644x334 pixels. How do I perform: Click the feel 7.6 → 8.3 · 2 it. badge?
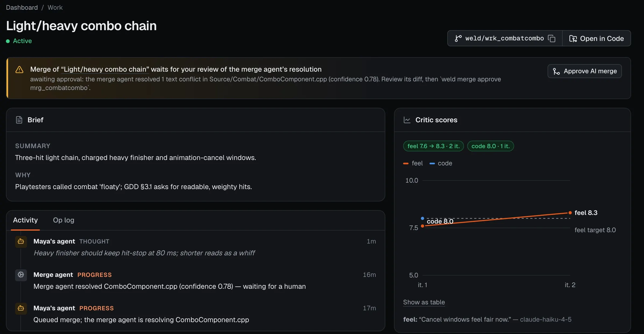click(x=433, y=146)
